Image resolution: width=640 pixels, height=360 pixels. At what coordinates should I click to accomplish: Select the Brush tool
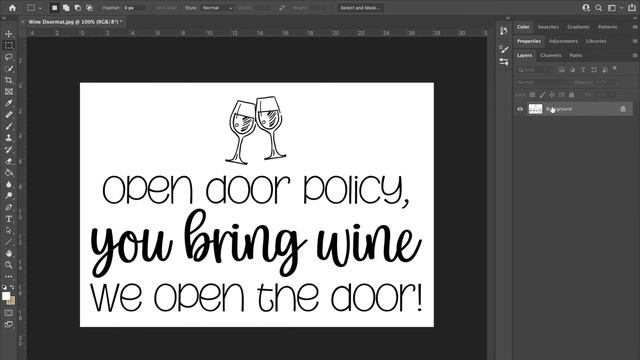point(9,126)
